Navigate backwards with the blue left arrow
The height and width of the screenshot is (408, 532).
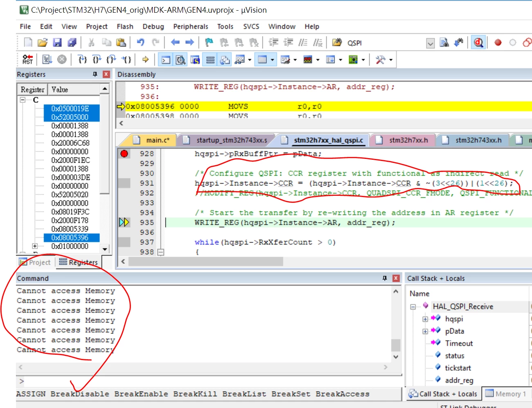175,43
